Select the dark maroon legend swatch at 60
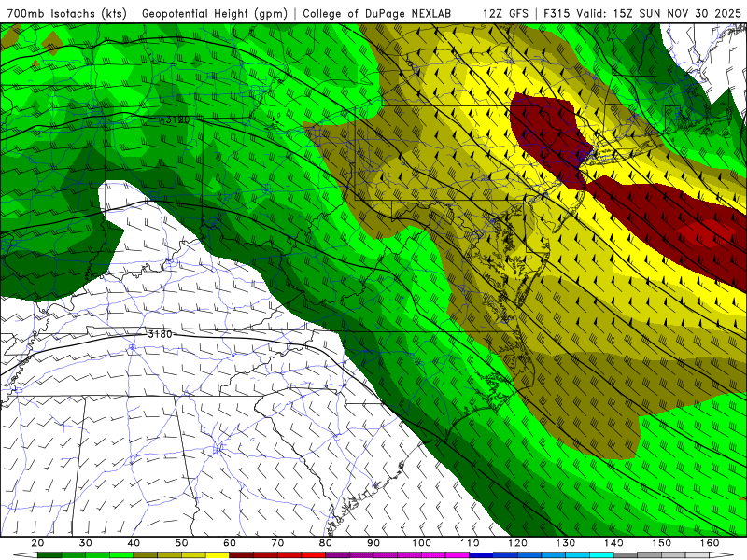Image resolution: width=747 pixels, height=560 pixels. 242,555
